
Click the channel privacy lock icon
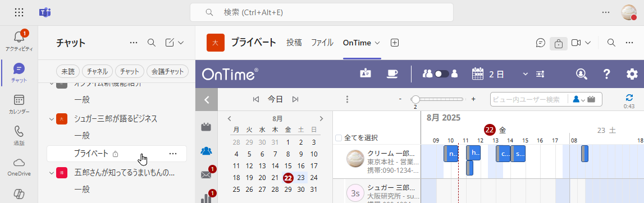[x=559, y=43]
